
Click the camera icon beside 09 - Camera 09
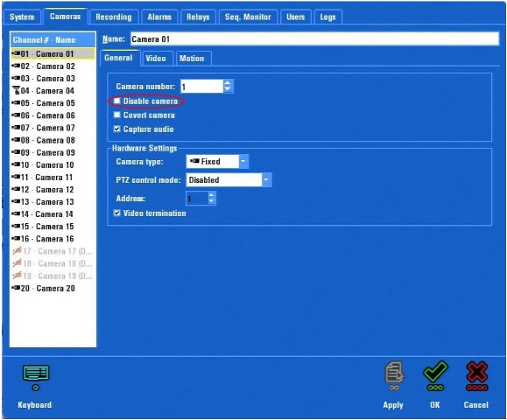(x=16, y=152)
